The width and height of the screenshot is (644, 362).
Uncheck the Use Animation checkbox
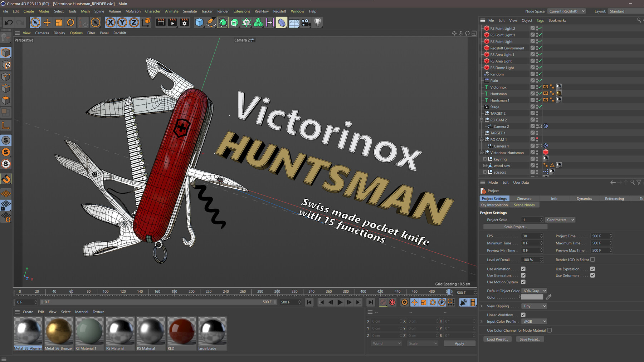[523, 269]
